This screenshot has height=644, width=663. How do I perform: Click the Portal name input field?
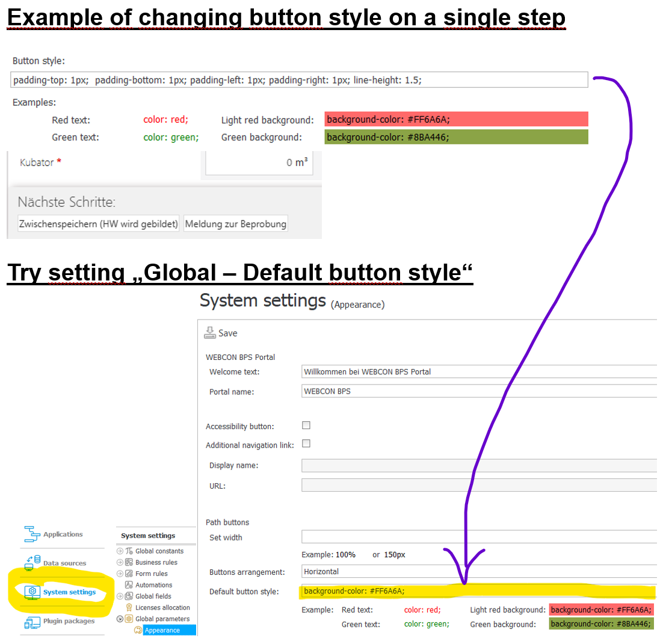tap(479, 391)
